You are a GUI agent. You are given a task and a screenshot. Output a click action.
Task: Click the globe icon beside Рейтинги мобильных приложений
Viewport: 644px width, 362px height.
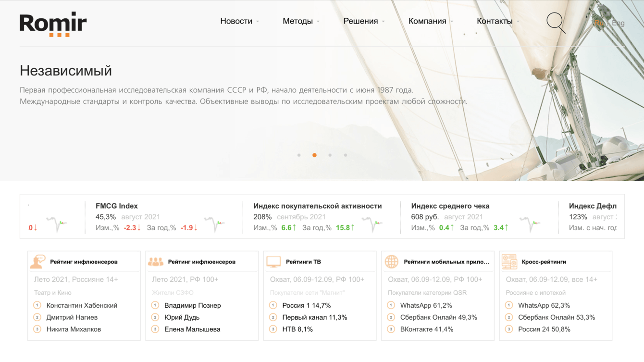[392, 262]
